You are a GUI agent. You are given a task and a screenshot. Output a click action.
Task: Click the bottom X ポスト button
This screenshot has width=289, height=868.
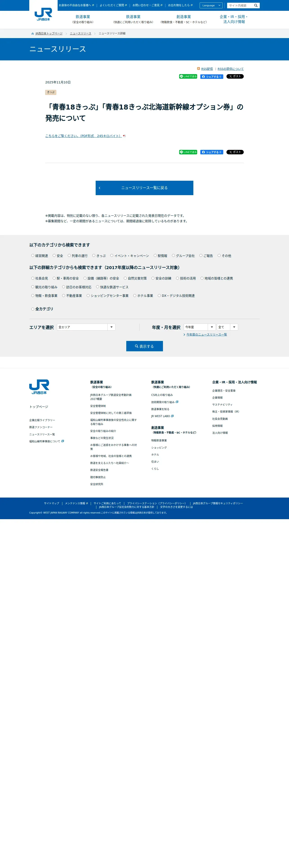click(235, 152)
